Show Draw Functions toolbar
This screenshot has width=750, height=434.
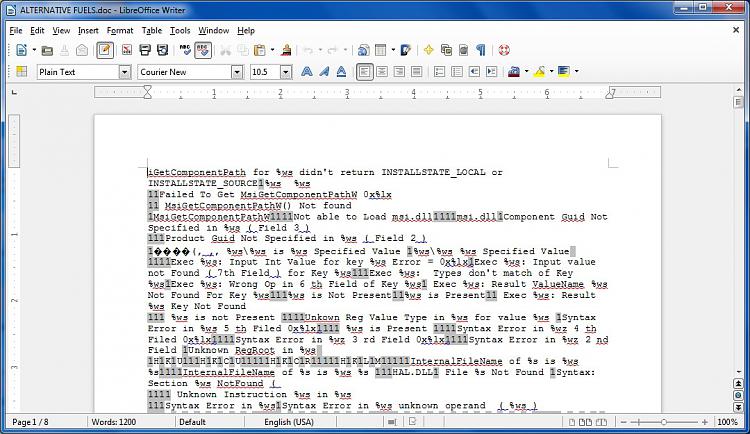[x=406, y=50]
